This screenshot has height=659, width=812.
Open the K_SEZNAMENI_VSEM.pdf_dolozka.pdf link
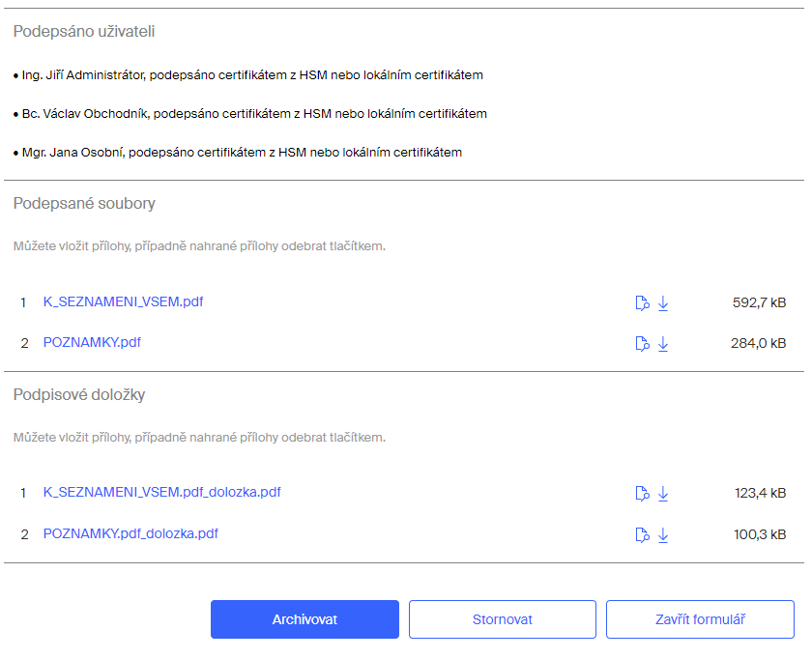(x=162, y=492)
